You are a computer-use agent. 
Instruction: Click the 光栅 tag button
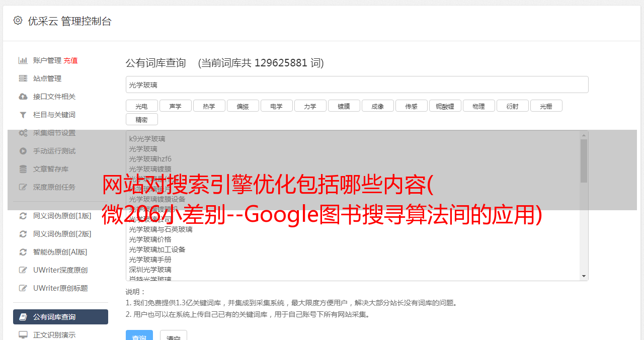(546, 106)
